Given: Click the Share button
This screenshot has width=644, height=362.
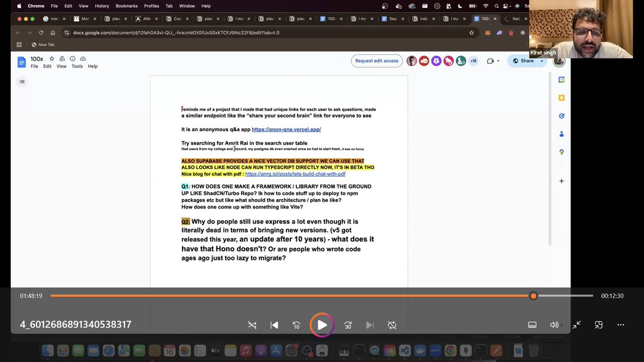Looking at the screenshot, I should (x=523, y=61).
